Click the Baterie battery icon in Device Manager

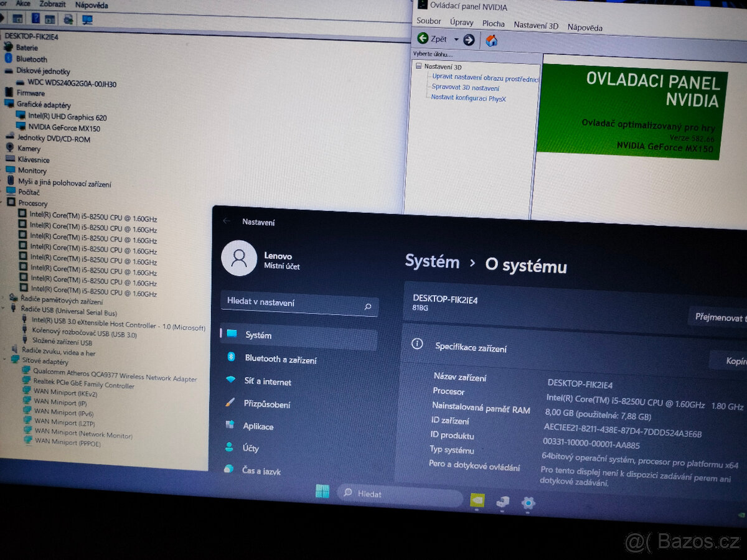(9, 47)
